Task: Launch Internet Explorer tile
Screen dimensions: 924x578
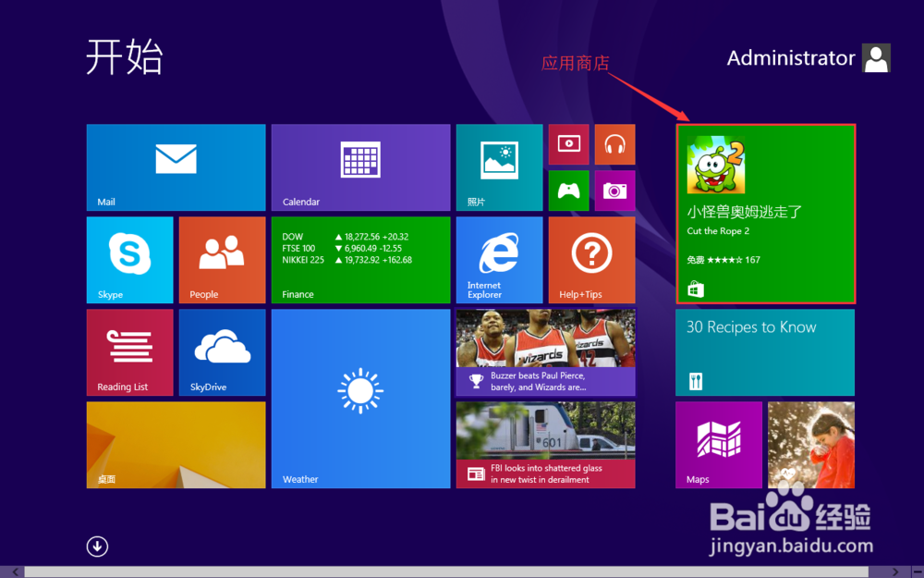Action: point(499,260)
